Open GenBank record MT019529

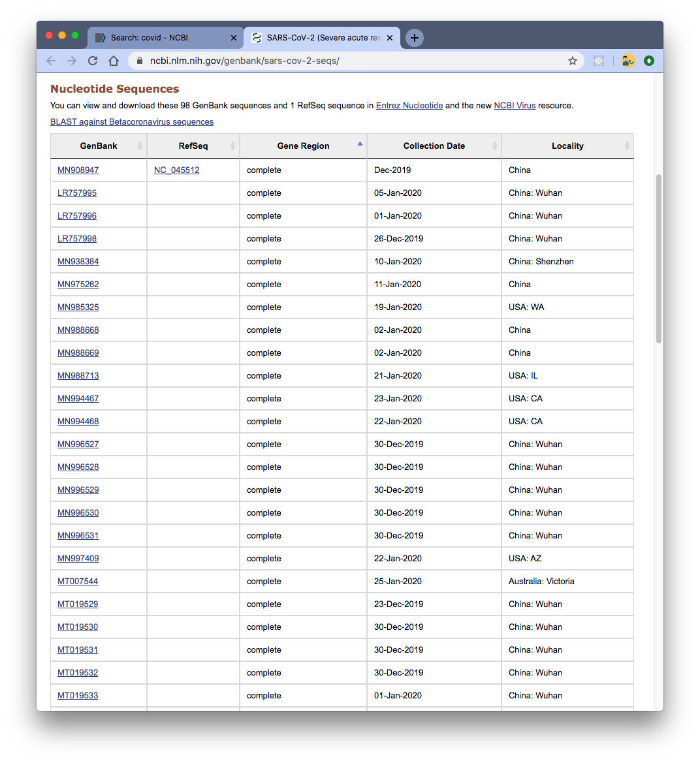pos(78,605)
